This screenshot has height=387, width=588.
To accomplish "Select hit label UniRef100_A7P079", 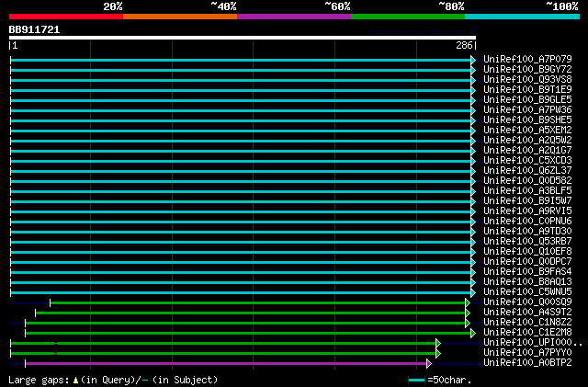I will click(527, 60).
